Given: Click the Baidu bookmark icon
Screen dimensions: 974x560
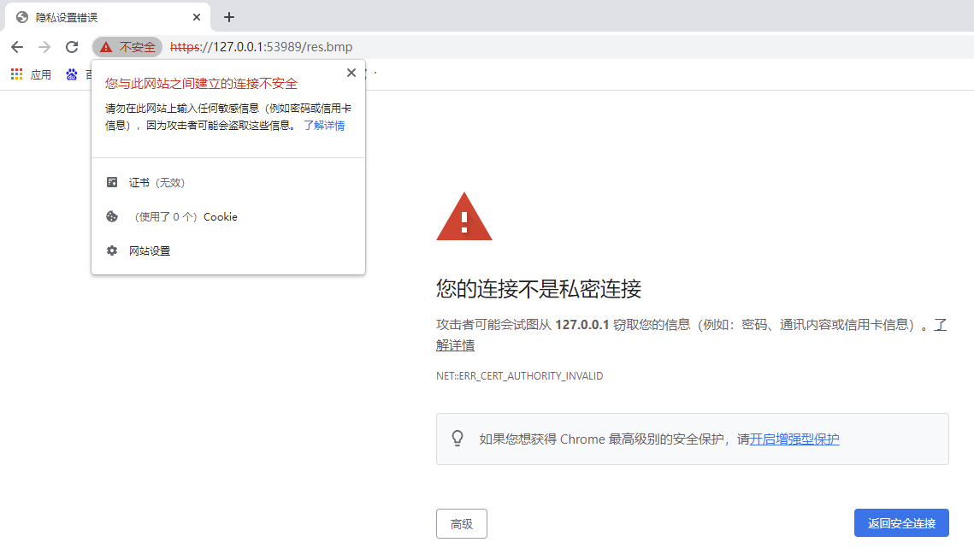Looking at the screenshot, I should (x=71, y=74).
